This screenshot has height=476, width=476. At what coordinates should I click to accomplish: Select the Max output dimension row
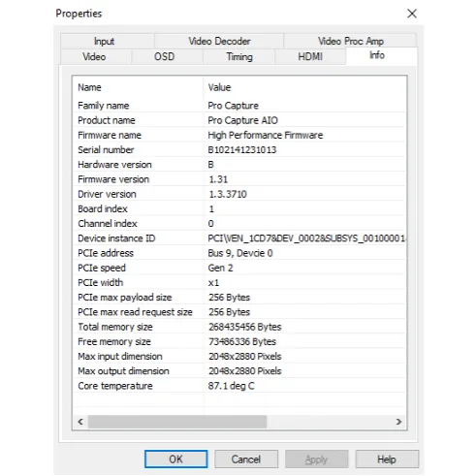coord(239,371)
